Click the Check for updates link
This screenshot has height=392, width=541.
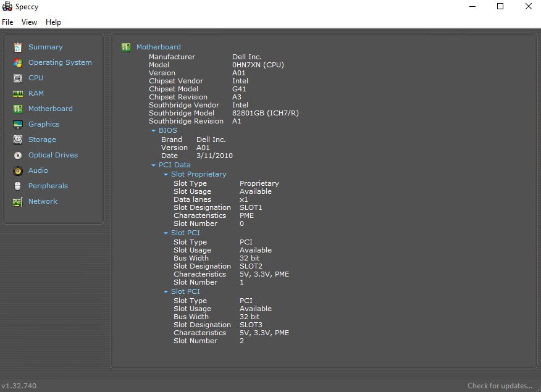(500, 386)
